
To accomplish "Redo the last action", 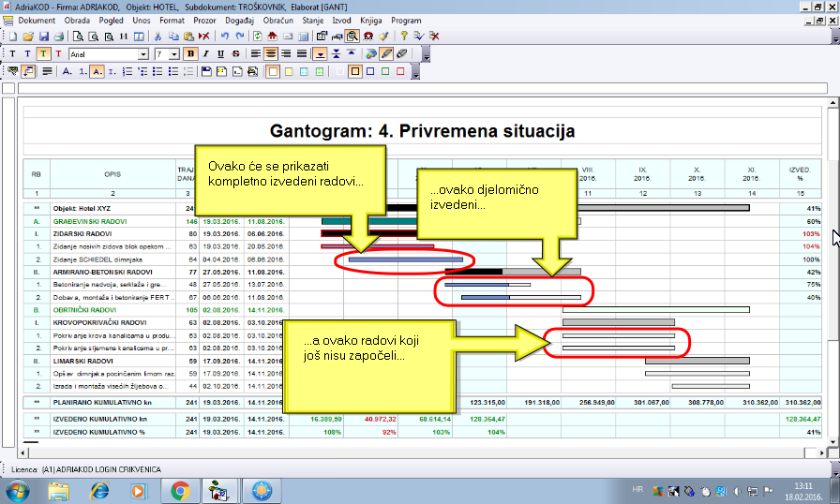I will point(239,37).
